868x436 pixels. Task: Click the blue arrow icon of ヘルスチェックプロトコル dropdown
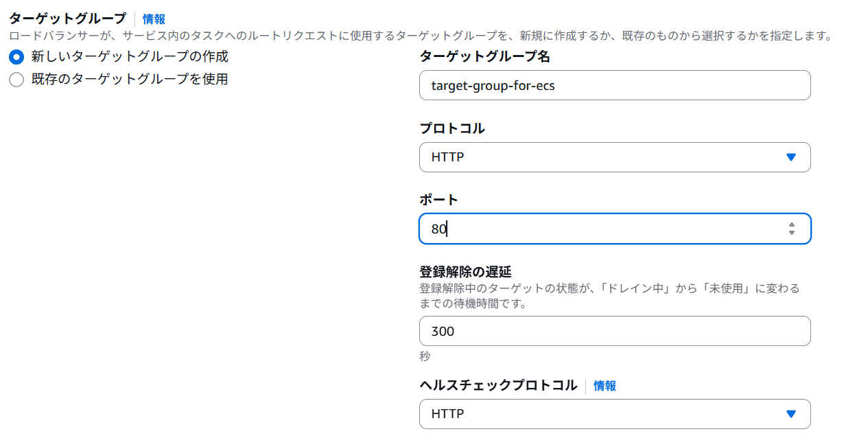[x=790, y=414]
